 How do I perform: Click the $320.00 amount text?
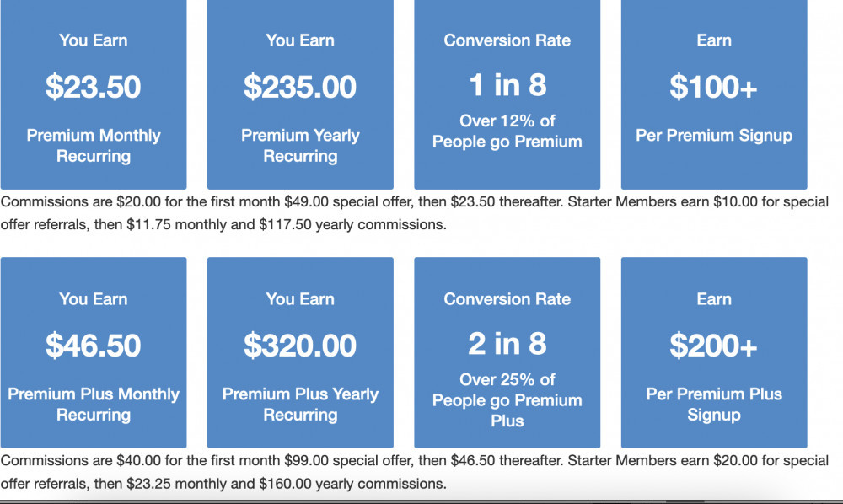[300, 346]
